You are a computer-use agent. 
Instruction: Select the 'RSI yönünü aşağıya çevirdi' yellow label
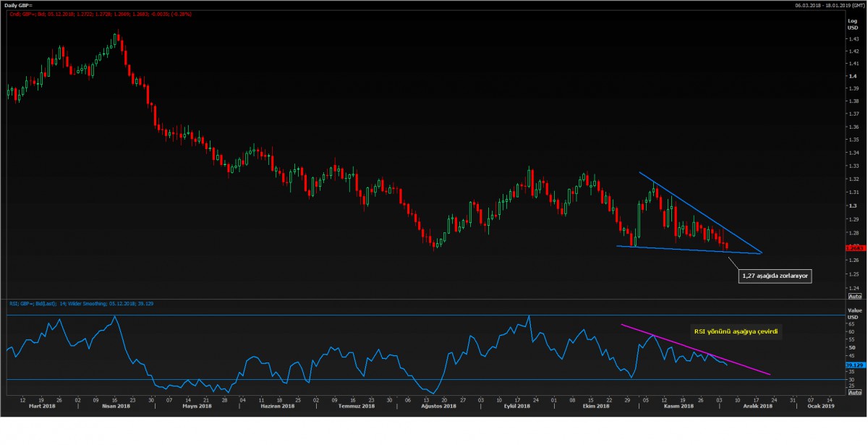tap(738, 331)
